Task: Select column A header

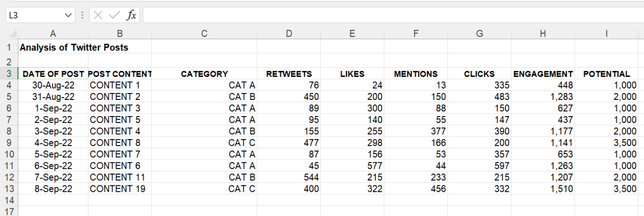Action: (x=53, y=34)
